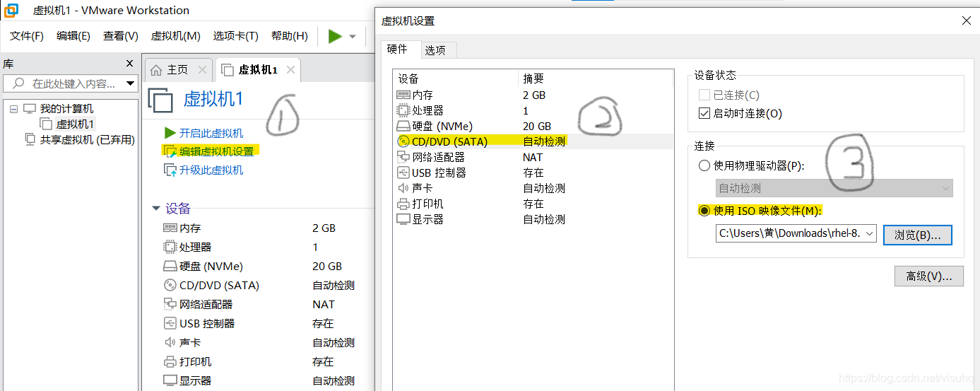Click 开启此虚拟机 link
Image resolution: width=980 pixels, height=391 pixels.
(x=211, y=133)
